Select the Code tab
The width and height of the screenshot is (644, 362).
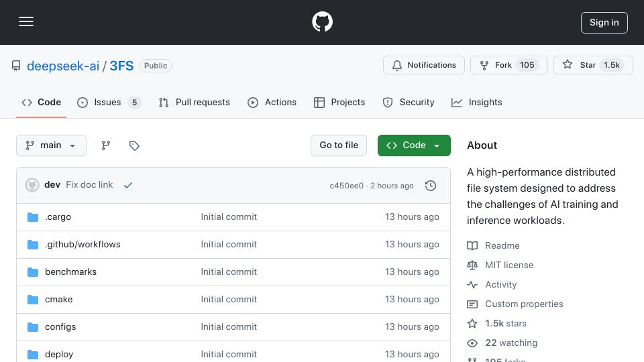click(x=41, y=102)
